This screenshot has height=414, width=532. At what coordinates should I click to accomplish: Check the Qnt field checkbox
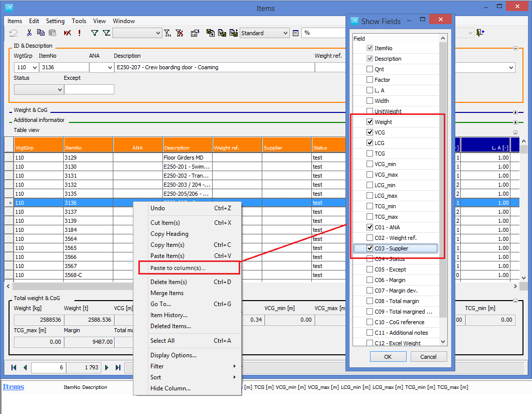[370, 69]
